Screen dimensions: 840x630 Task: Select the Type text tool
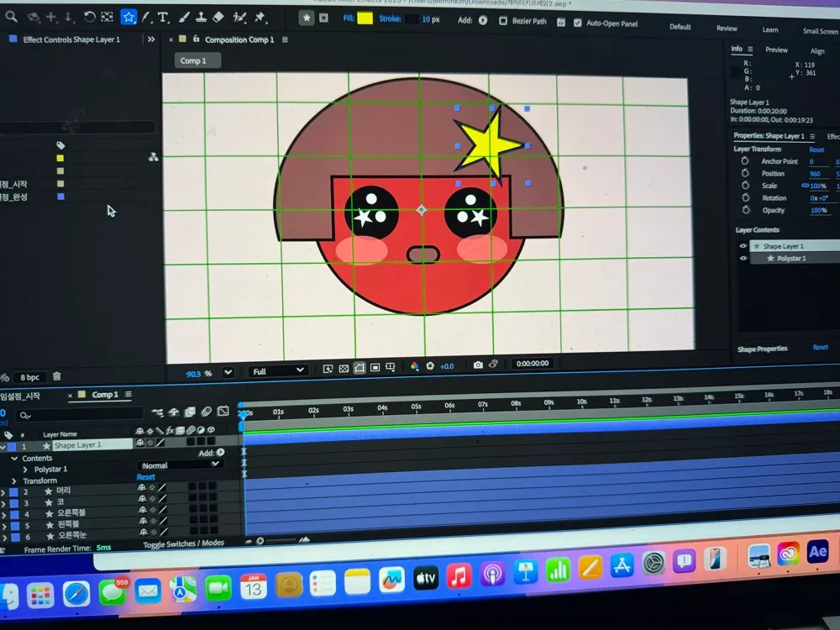click(163, 18)
